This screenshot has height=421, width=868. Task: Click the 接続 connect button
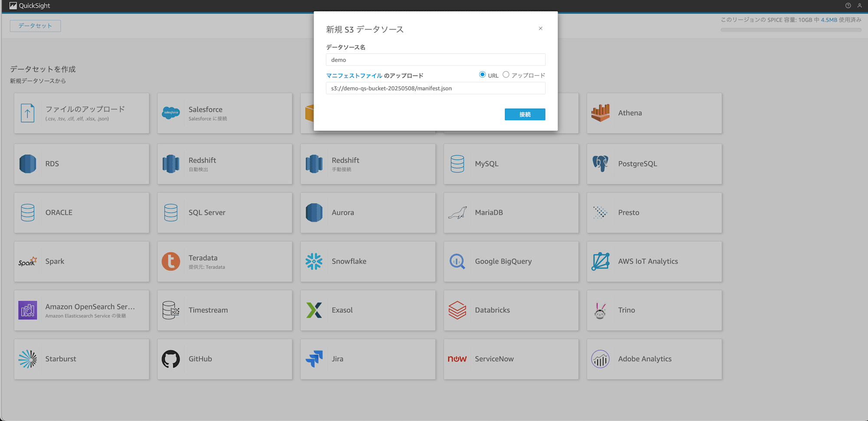[x=525, y=114]
